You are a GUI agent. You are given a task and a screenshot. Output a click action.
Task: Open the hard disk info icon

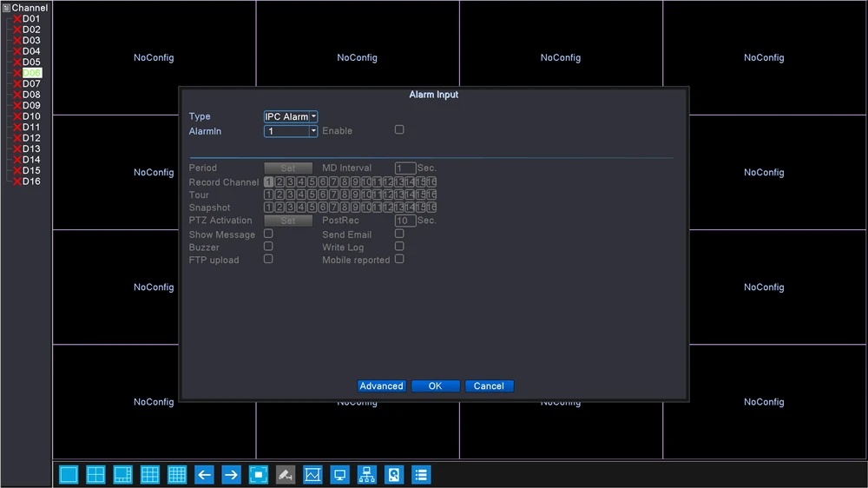pos(394,475)
